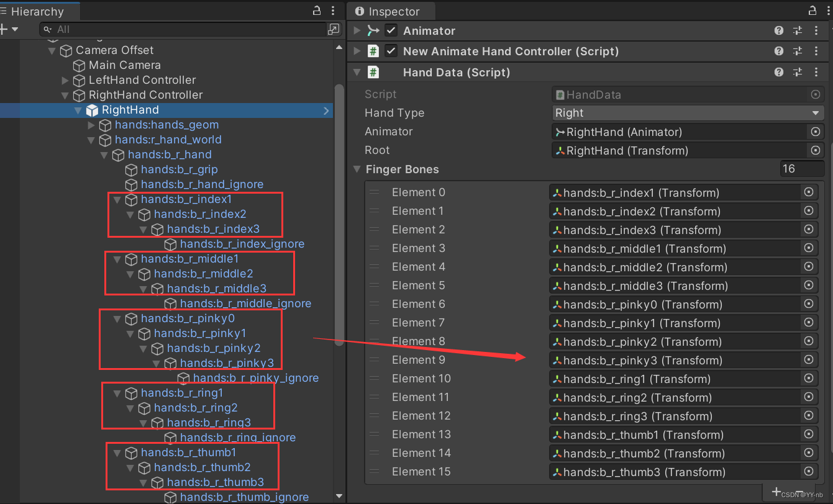Image resolution: width=833 pixels, height=504 pixels.
Task: Click the Hierarchy search-by-type icon
Action: coord(334,29)
